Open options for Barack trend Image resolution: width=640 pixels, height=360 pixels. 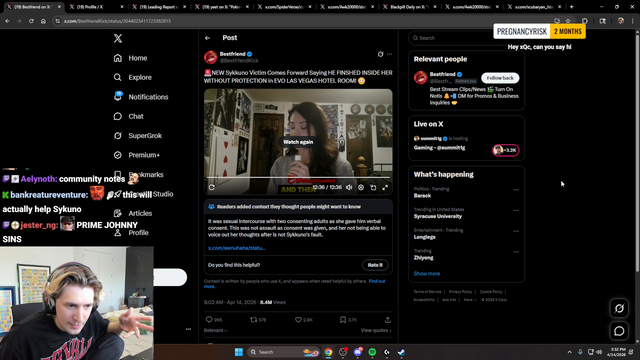516,190
